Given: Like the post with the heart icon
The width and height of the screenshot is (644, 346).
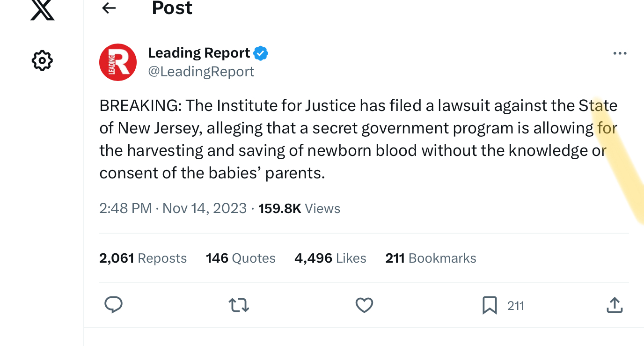Looking at the screenshot, I should point(364,305).
